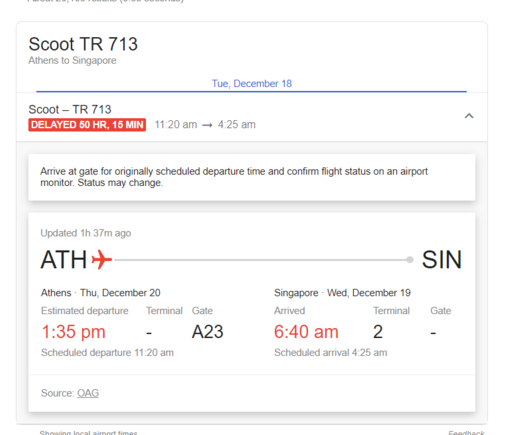Click the estimated departure time 1:35 pm
This screenshot has width=531, height=435.
73,331
